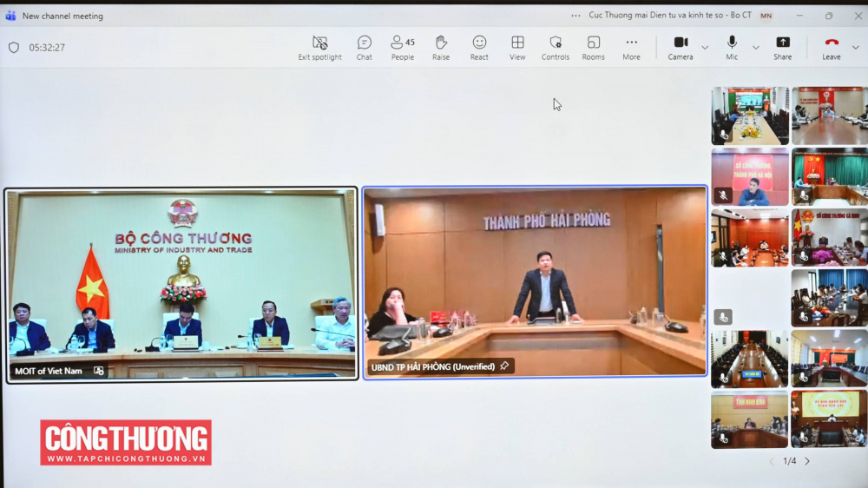
Task: Show the People list with 45 participants
Action: pyautogui.click(x=403, y=48)
